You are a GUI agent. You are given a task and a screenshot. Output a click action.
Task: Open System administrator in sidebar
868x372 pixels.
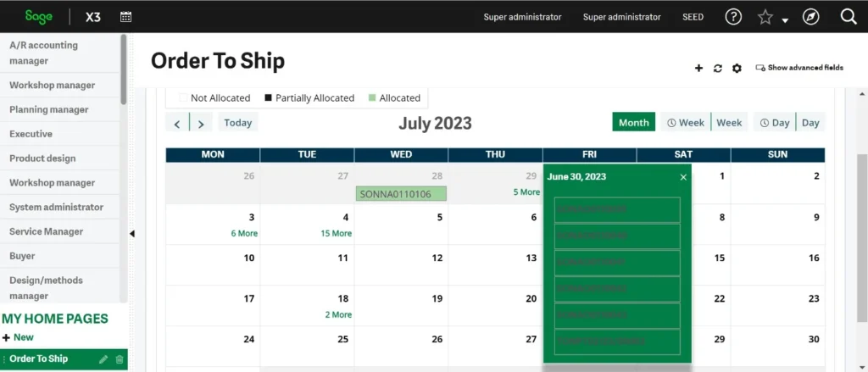[x=60, y=207]
